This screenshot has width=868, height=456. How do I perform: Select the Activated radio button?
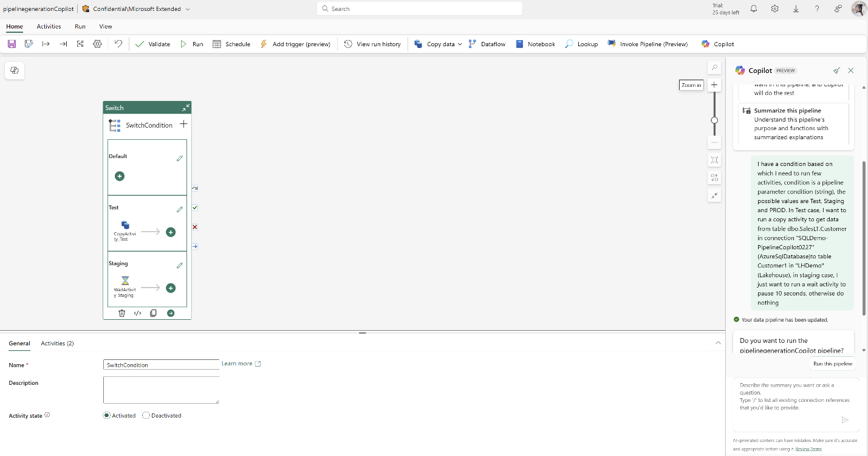(107, 416)
